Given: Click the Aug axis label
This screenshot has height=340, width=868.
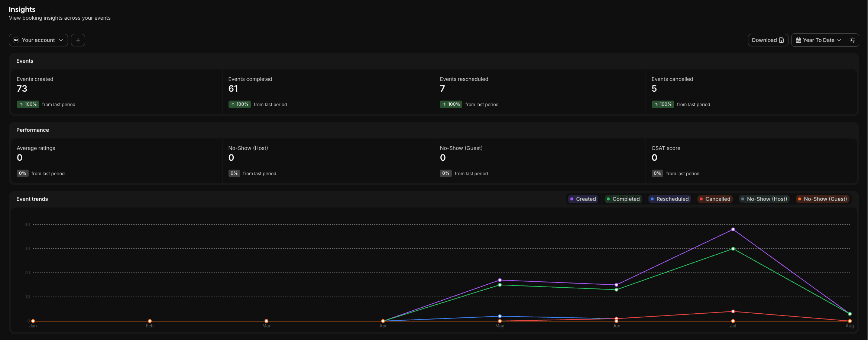Looking at the screenshot, I should 850,326.
